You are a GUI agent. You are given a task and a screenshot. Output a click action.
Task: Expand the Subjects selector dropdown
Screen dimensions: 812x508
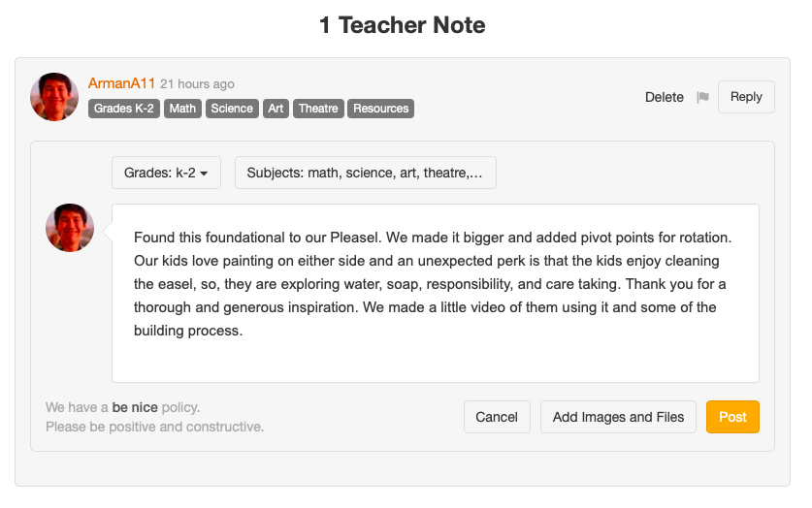tap(365, 173)
